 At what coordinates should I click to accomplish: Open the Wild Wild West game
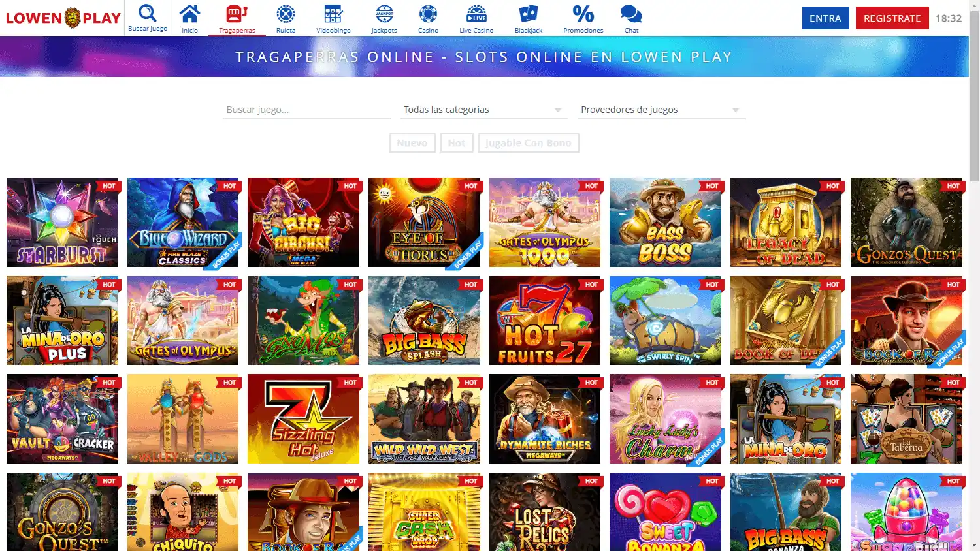click(424, 419)
